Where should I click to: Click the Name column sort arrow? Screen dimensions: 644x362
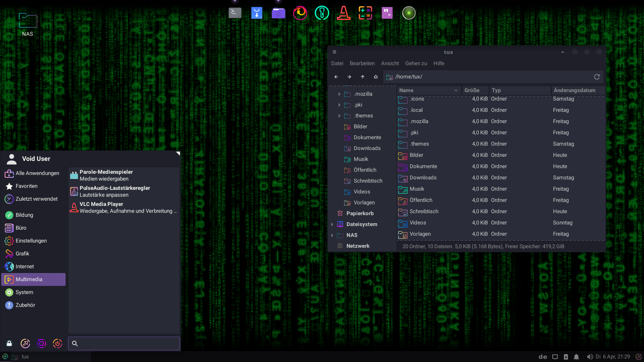click(x=456, y=90)
